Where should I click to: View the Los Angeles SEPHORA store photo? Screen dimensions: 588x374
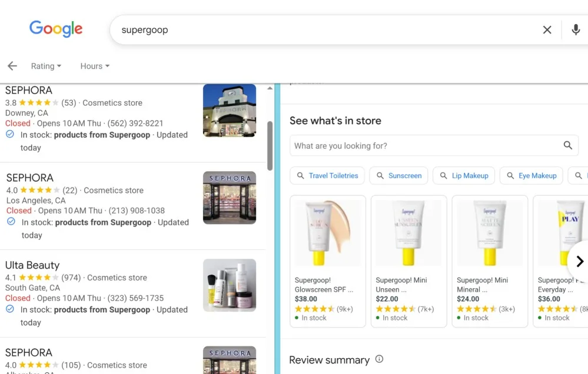coord(230,198)
